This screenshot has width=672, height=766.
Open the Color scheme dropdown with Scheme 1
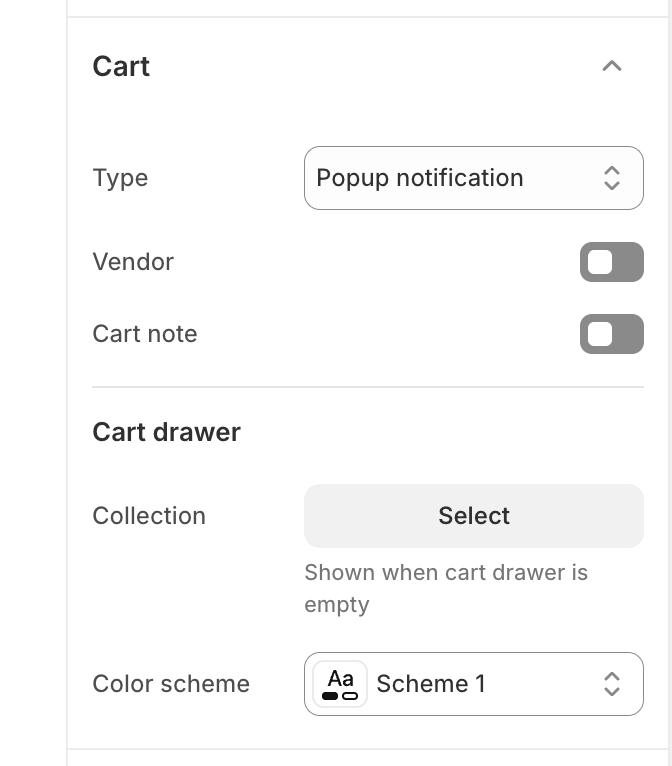473,684
